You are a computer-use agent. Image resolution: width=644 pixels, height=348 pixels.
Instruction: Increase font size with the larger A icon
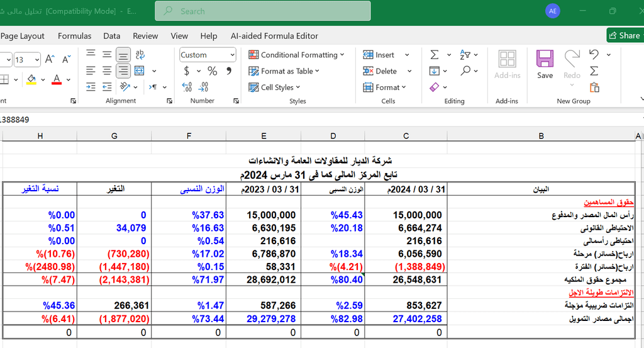[x=50, y=60]
